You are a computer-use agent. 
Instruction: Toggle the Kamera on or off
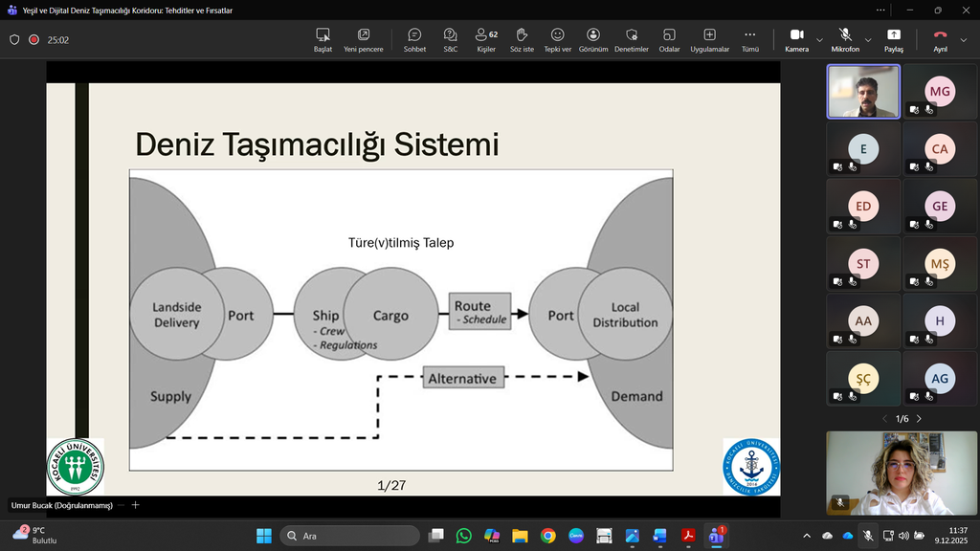coord(796,39)
